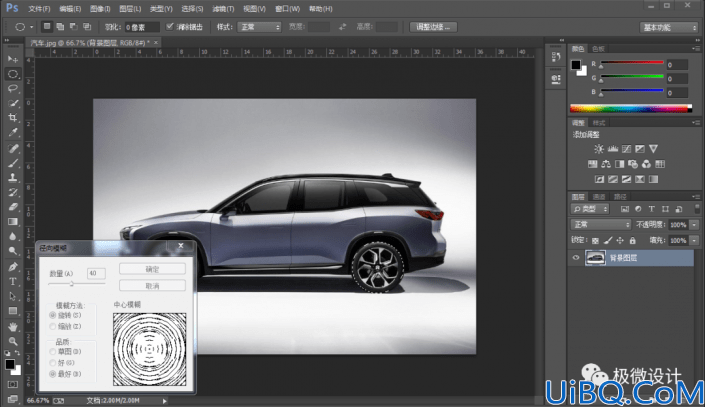Toggle Quick Mask mode icon
Viewport: 705px width, 407px height.
point(13,385)
